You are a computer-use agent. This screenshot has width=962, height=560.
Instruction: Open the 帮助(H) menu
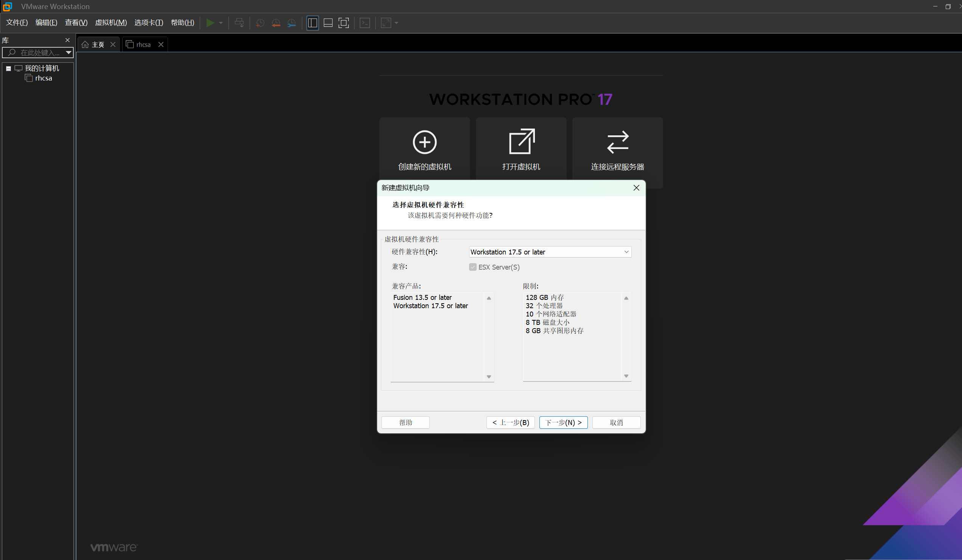(182, 23)
